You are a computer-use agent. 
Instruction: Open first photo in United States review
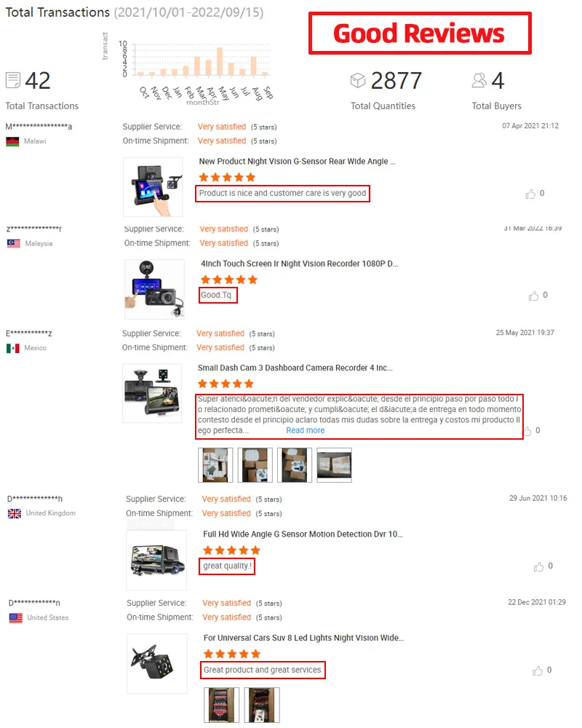pyautogui.click(x=221, y=705)
